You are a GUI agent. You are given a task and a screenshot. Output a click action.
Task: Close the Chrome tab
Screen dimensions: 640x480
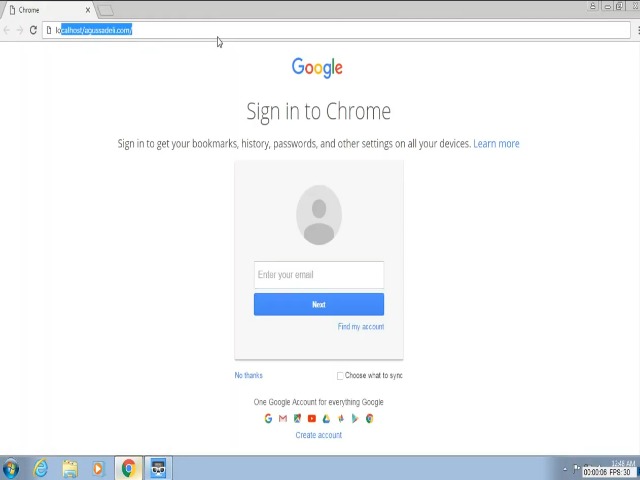coord(88,10)
